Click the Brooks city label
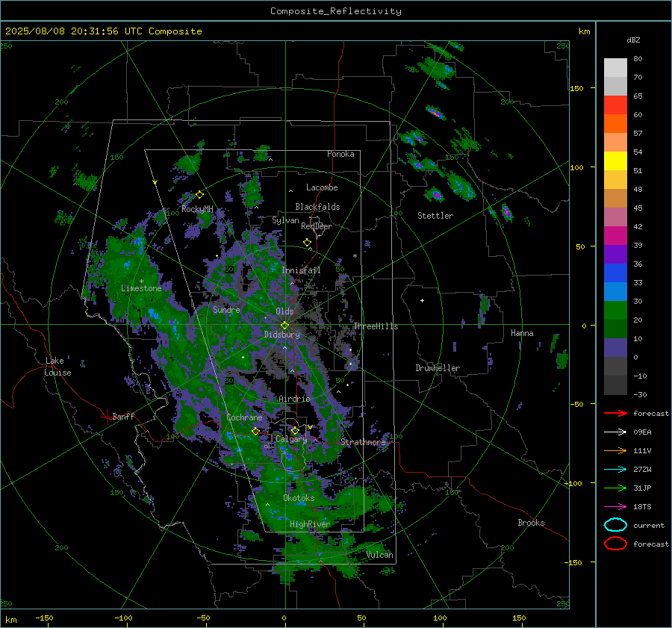Image resolution: width=672 pixels, height=628 pixels. (x=531, y=523)
